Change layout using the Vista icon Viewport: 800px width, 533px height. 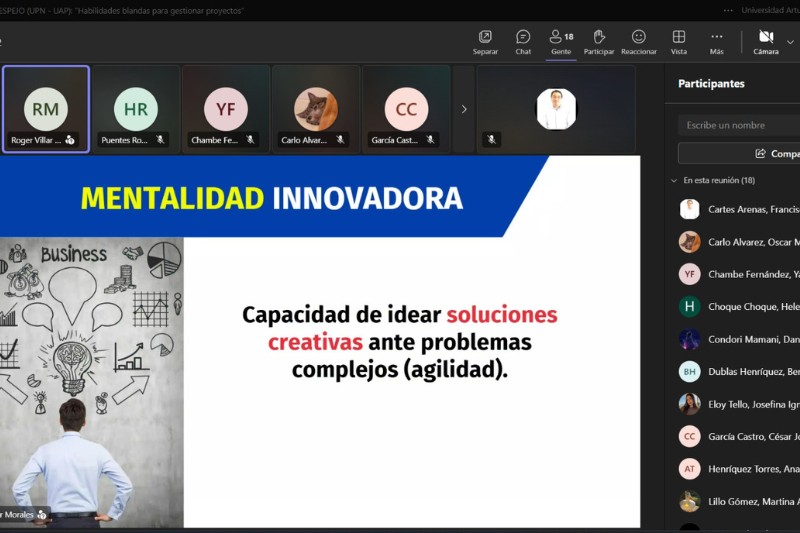679,42
